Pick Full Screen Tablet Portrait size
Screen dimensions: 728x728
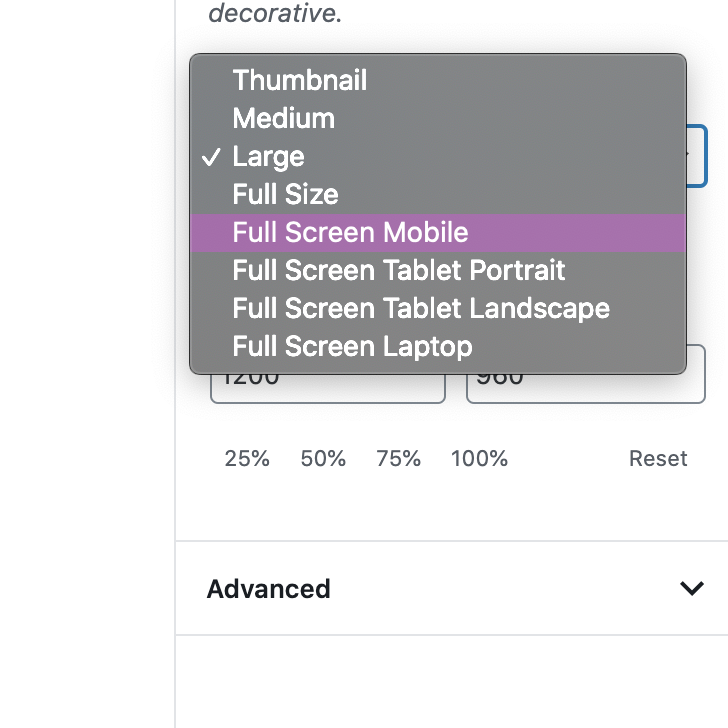(x=438, y=271)
